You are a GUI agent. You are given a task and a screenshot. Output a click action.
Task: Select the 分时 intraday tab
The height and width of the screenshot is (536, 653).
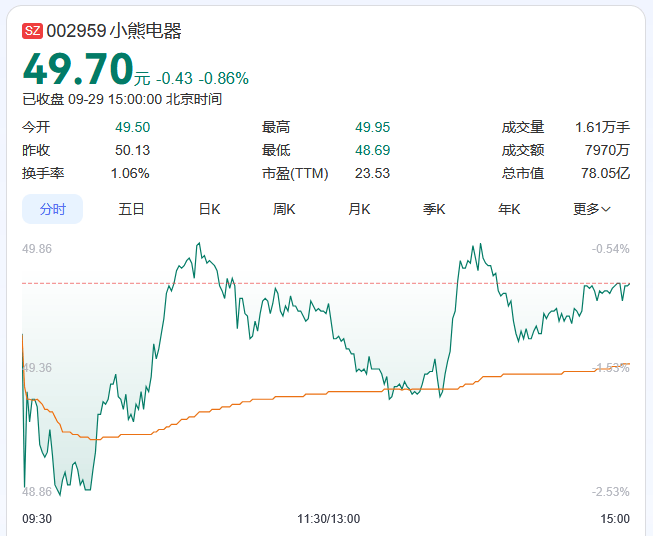coord(52,209)
